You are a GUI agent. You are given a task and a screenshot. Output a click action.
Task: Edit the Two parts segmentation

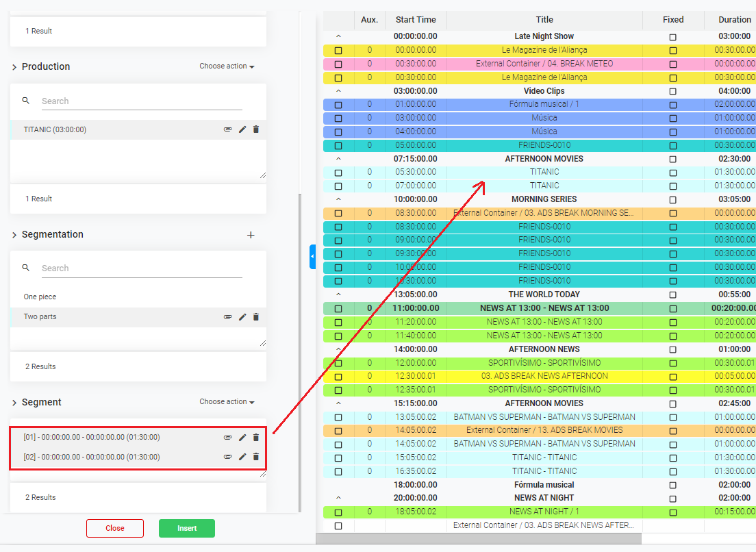pyautogui.click(x=242, y=317)
